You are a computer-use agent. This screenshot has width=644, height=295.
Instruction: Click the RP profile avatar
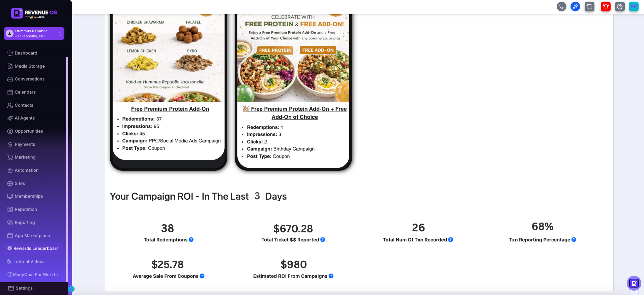coord(633,6)
